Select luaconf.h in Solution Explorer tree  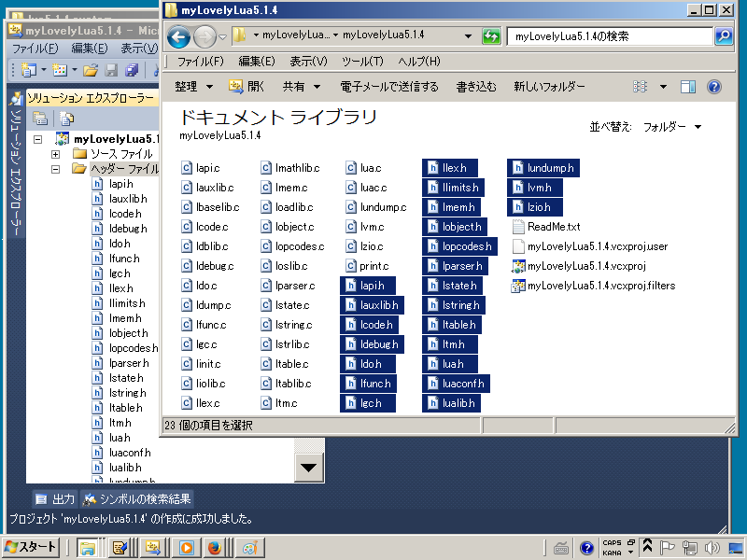121,453
